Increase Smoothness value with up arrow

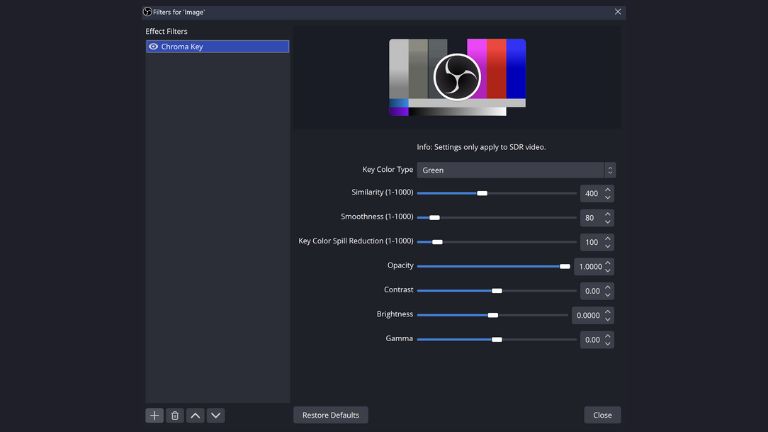click(607, 214)
